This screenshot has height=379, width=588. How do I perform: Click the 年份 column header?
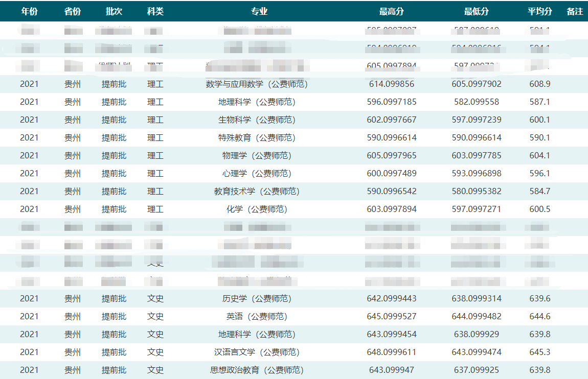[29, 11]
